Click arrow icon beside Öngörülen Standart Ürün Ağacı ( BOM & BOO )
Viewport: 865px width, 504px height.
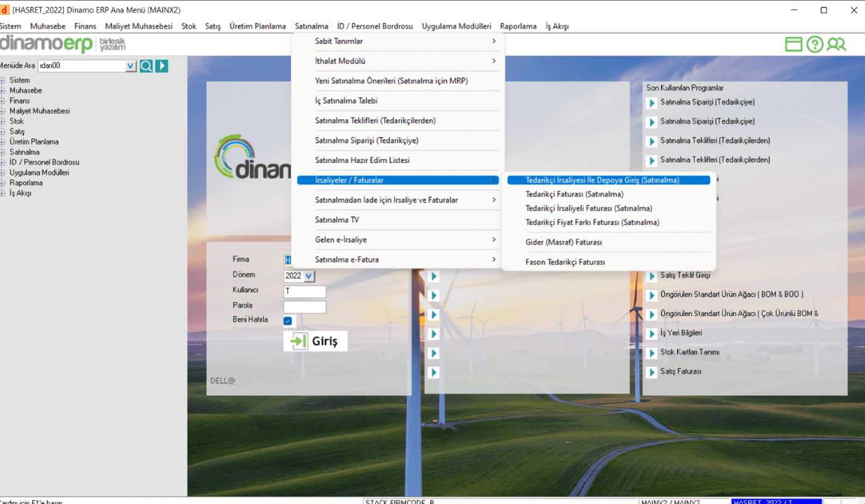click(651, 295)
